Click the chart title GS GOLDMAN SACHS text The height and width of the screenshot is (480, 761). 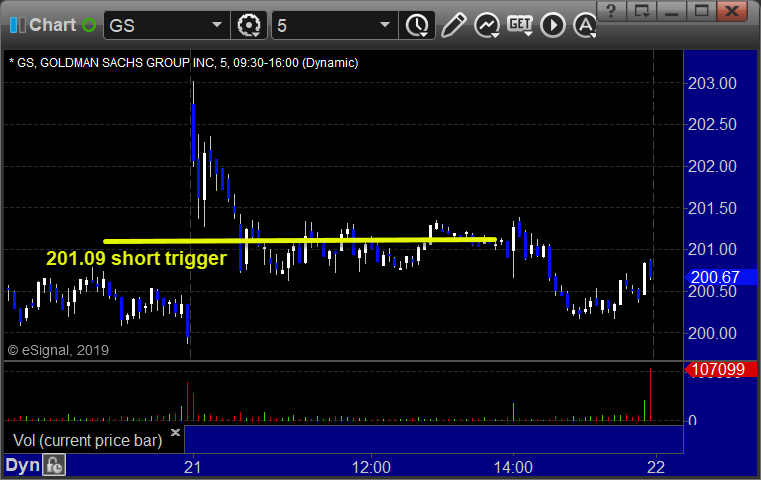coord(183,63)
